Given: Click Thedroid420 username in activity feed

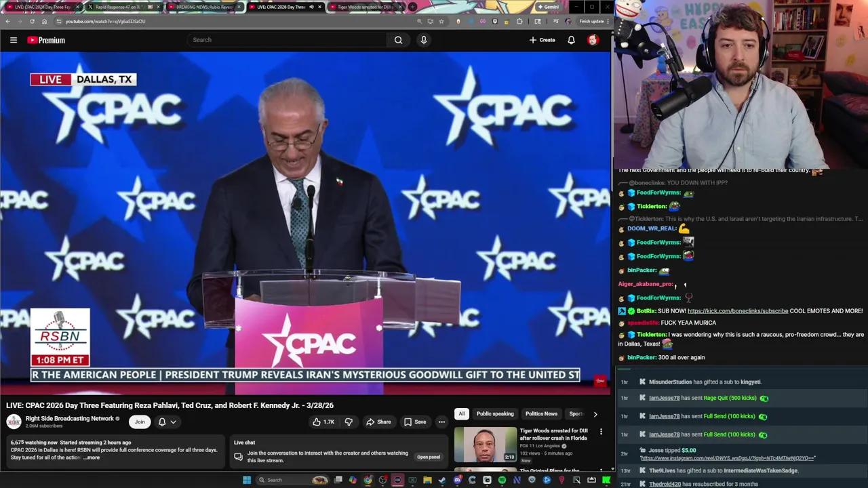Looking at the screenshot, I should click(x=665, y=484).
